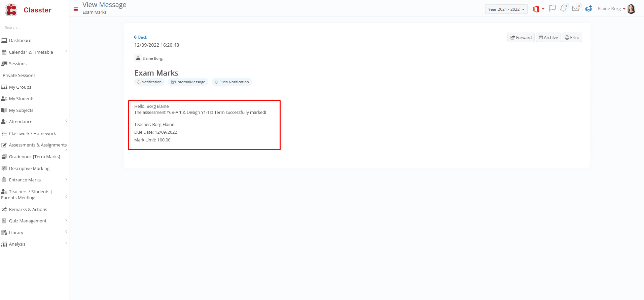
Task: Expand the Entrance Marks chevron
Action: [66, 179]
